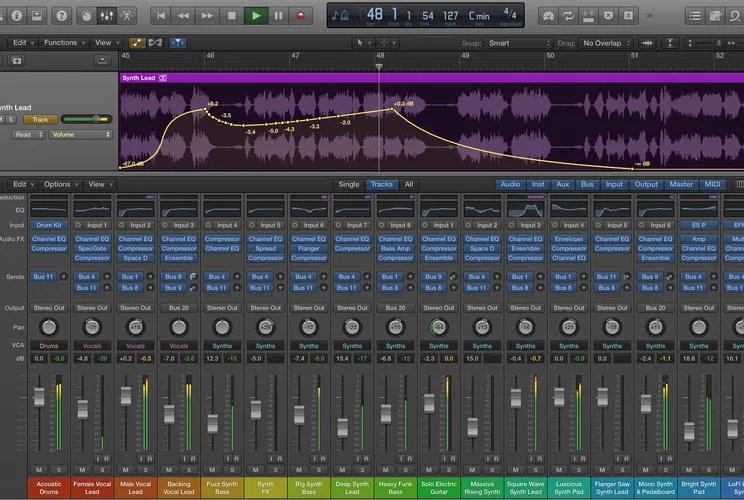Viewport: 744px width, 500px height.
Task: Open Bass Amp plug-in on Heavy Funk Bass
Action: point(395,249)
